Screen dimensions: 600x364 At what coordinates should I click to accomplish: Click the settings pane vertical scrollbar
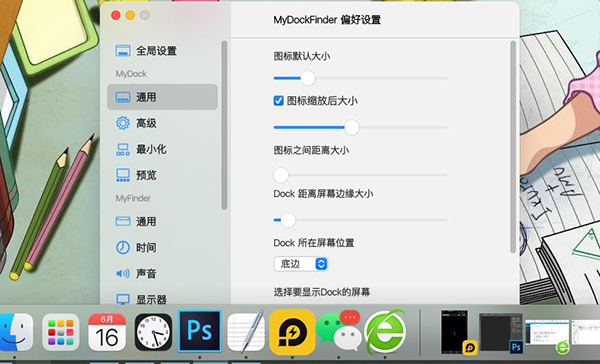[513, 147]
